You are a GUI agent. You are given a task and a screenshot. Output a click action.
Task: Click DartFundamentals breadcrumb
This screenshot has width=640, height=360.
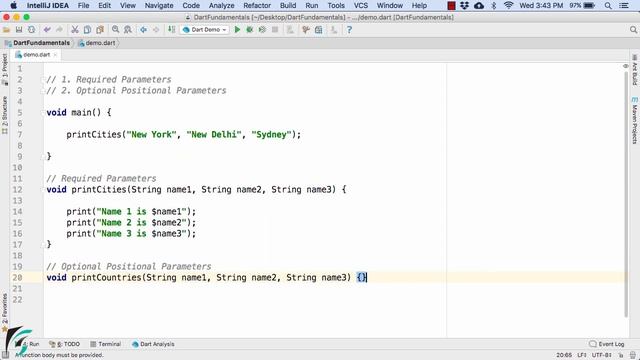tap(37, 43)
